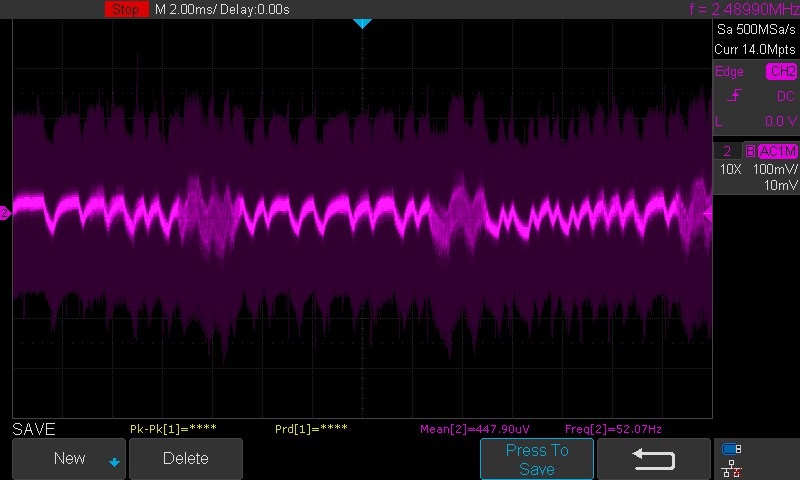Click the M 2.00ms/ timebase readout
Image resolution: width=800 pixels, height=480 pixels.
tap(186, 9)
